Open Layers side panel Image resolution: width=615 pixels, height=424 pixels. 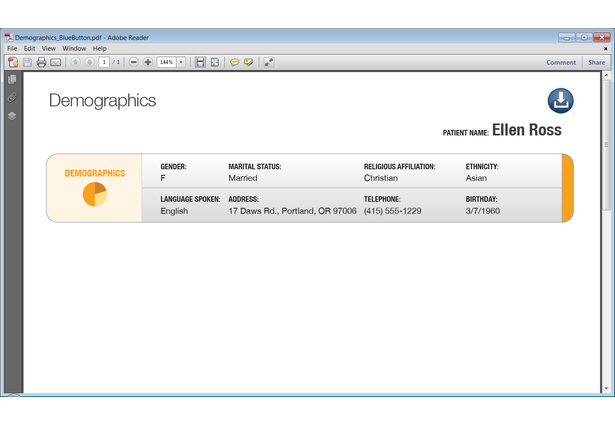[x=12, y=116]
